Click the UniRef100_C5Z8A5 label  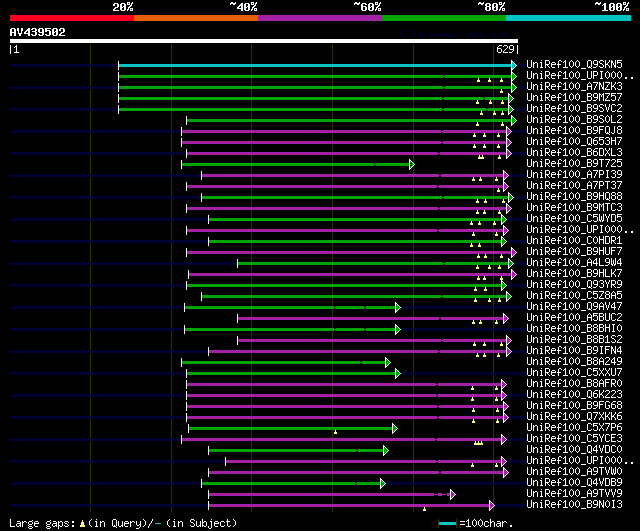574,295
